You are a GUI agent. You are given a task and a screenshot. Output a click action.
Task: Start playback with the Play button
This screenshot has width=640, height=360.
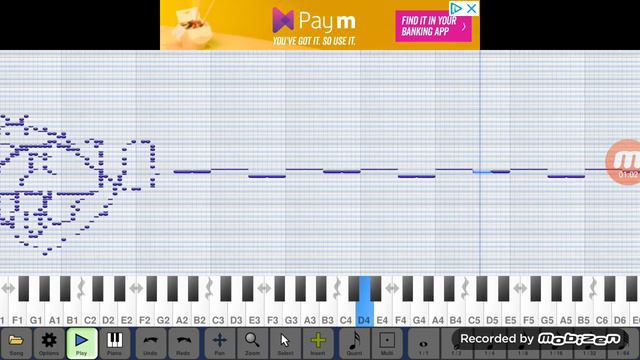coord(81,343)
